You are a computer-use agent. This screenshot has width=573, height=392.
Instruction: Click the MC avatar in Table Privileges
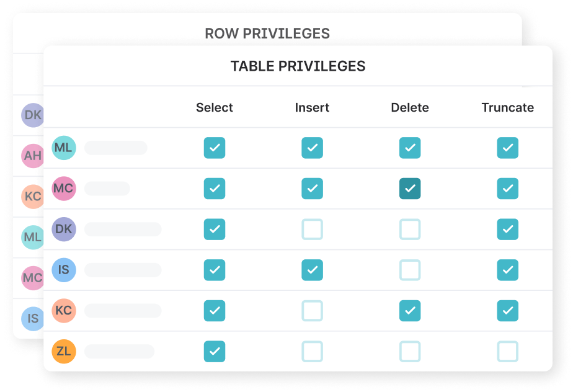pyautogui.click(x=64, y=189)
